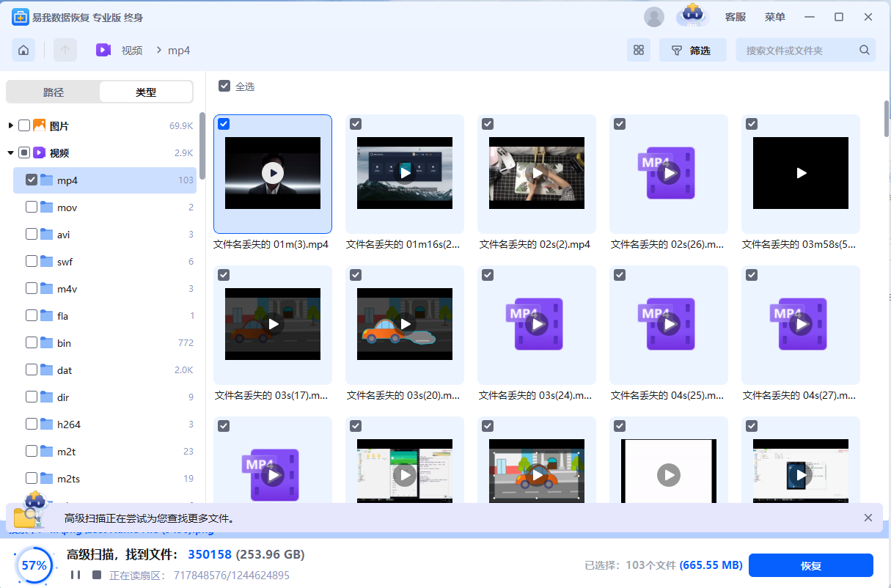Click the 恢复 recover button
Viewport: 891px width, 588px height.
pos(810,565)
